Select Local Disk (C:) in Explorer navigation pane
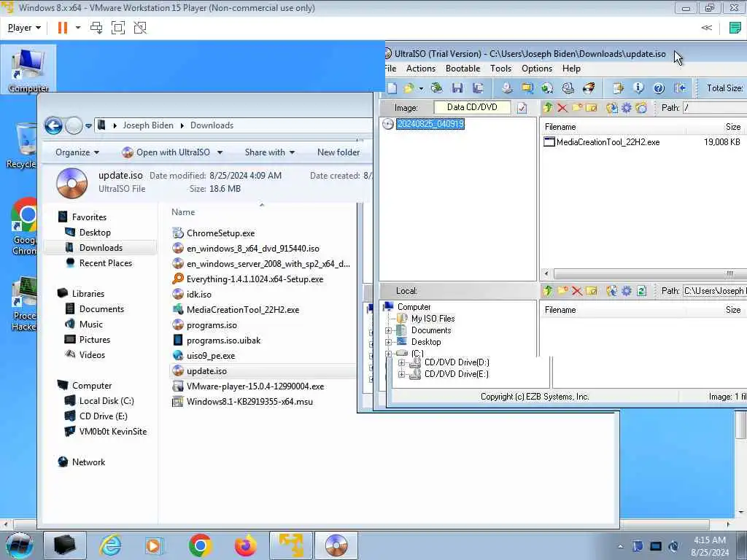Image resolution: width=747 pixels, height=560 pixels. coord(107,401)
